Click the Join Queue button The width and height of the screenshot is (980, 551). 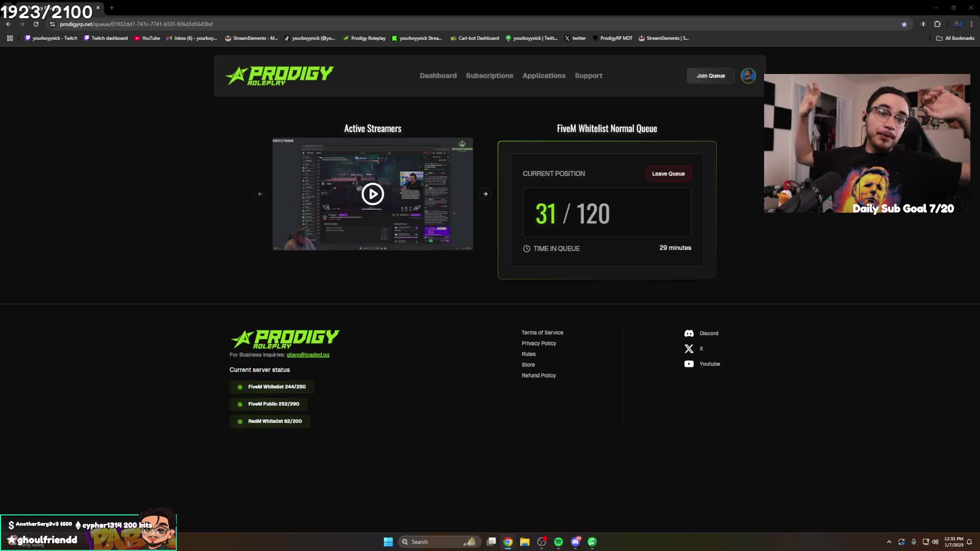(x=710, y=76)
